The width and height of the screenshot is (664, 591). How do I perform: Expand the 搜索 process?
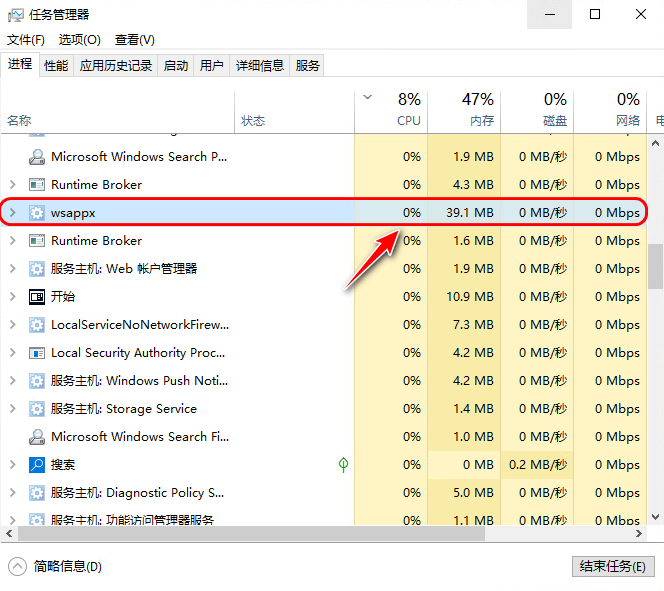click(x=13, y=465)
